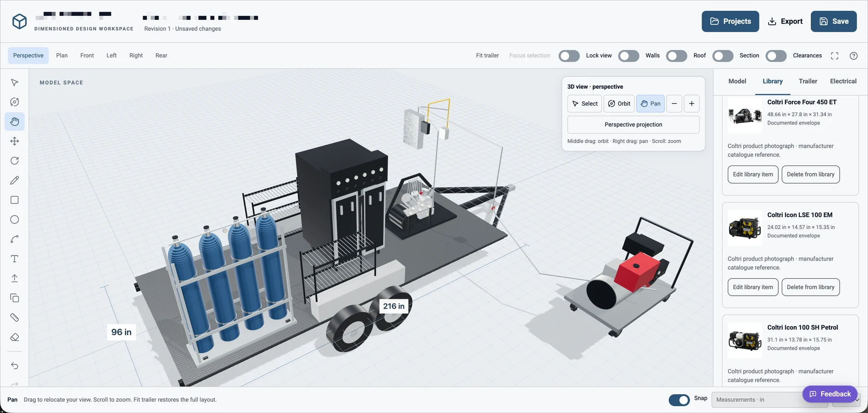
Task: Activate the Text tool
Action: 14,259
